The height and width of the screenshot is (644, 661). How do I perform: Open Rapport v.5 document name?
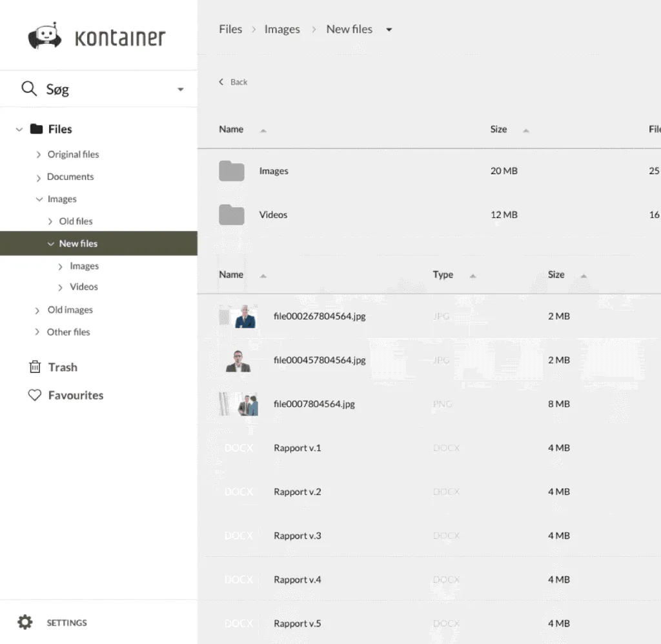click(297, 623)
